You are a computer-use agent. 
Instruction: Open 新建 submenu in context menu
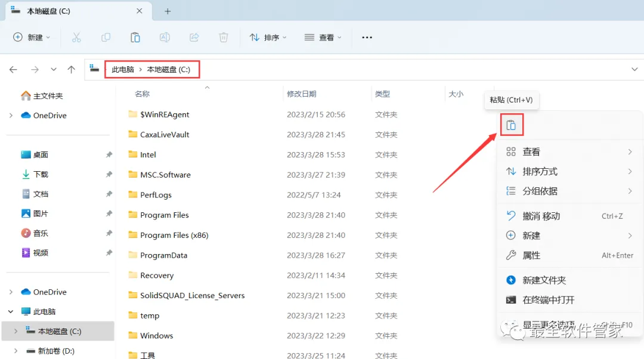coord(569,236)
